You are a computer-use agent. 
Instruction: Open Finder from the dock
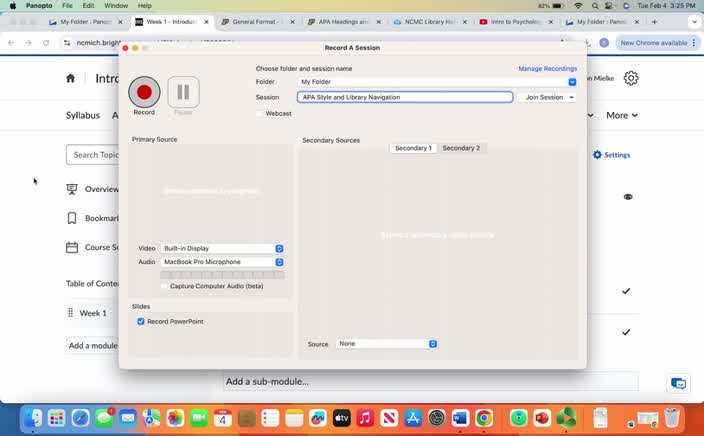(33, 418)
